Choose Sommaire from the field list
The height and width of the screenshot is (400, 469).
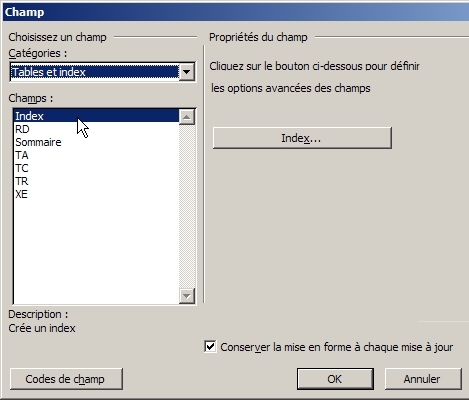[96, 142]
